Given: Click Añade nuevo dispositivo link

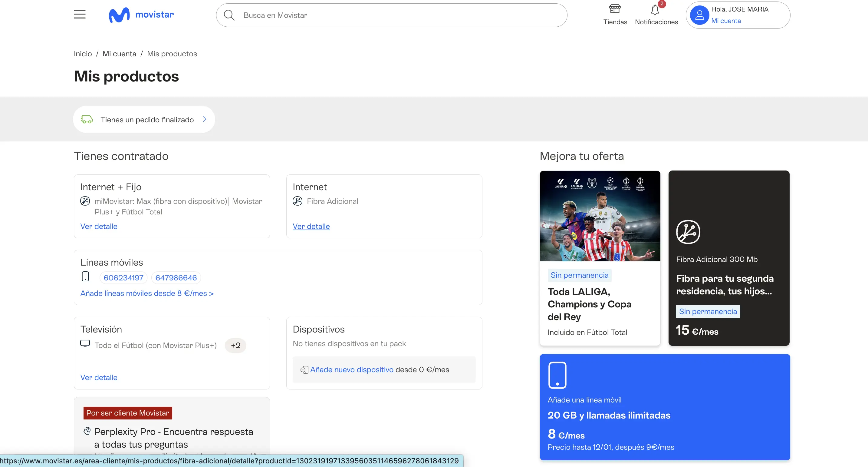Looking at the screenshot, I should point(351,369).
